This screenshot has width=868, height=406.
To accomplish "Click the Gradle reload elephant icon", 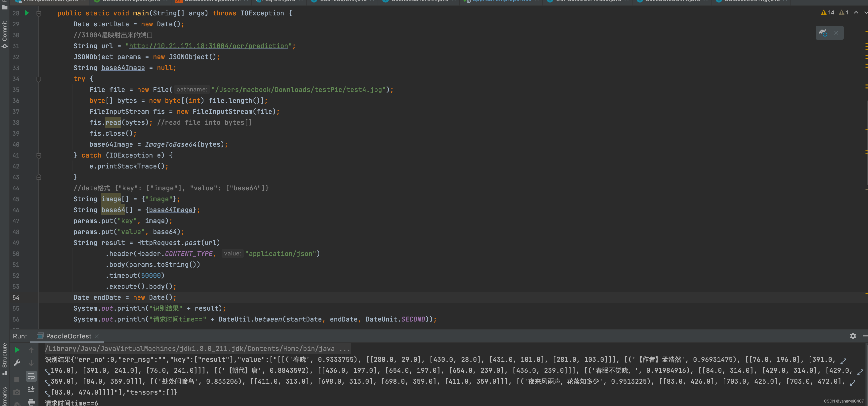I will pyautogui.click(x=824, y=33).
